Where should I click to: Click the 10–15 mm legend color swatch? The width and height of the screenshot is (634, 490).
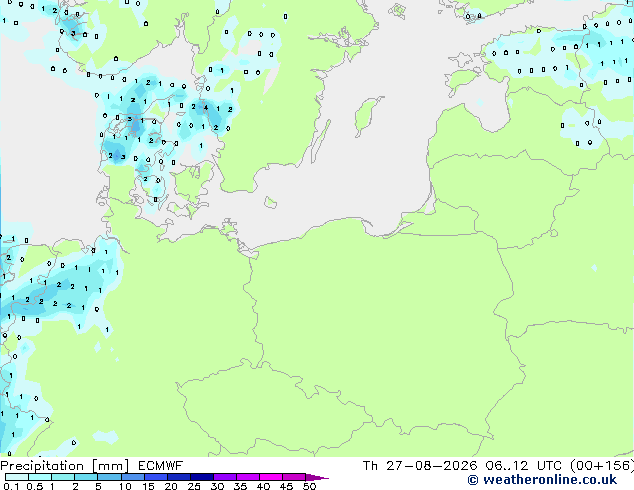pos(132,477)
